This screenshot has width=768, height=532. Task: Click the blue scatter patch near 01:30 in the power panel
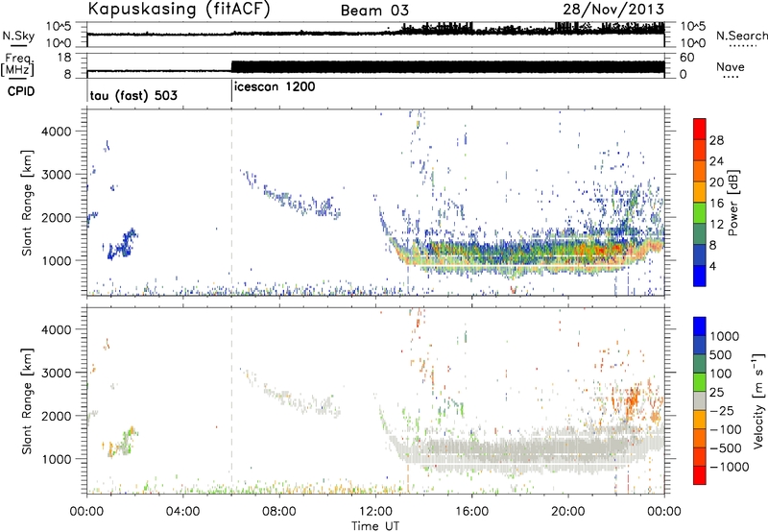coord(123,244)
